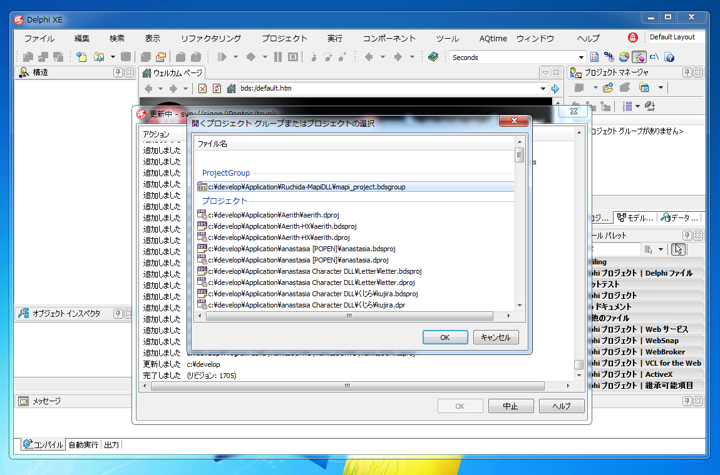Open the Seconds combo box
The image size is (720, 475).
click(581, 57)
